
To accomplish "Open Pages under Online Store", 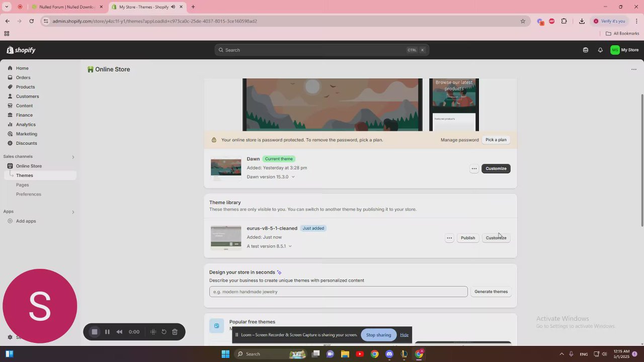I will [23, 185].
